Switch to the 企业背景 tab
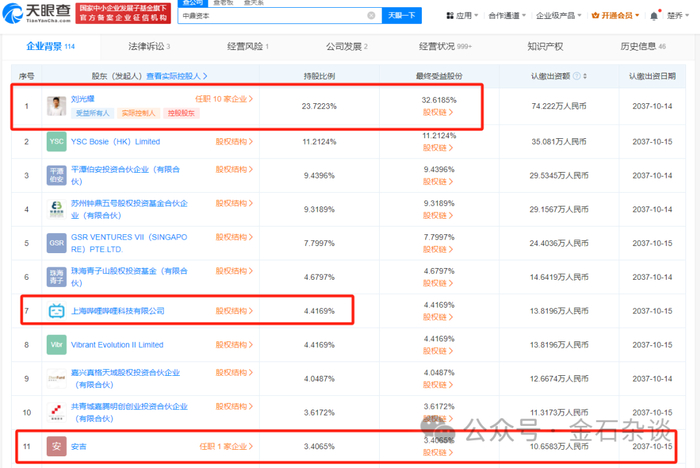 pyautogui.click(x=50, y=46)
